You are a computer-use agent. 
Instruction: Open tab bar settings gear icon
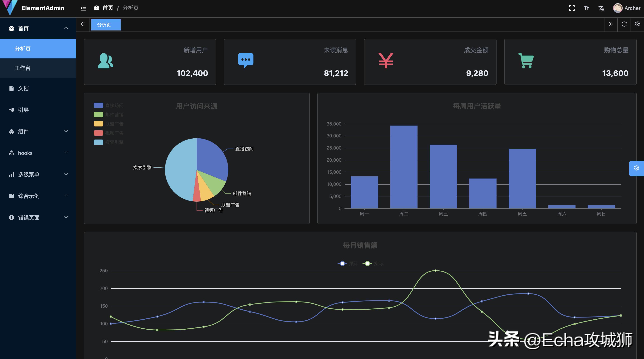(x=637, y=24)
